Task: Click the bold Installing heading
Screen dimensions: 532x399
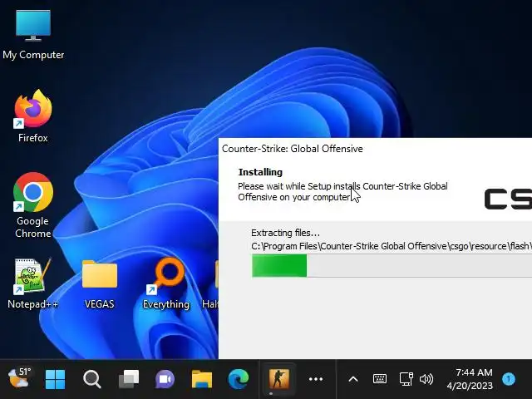Action: click(260, 172)
